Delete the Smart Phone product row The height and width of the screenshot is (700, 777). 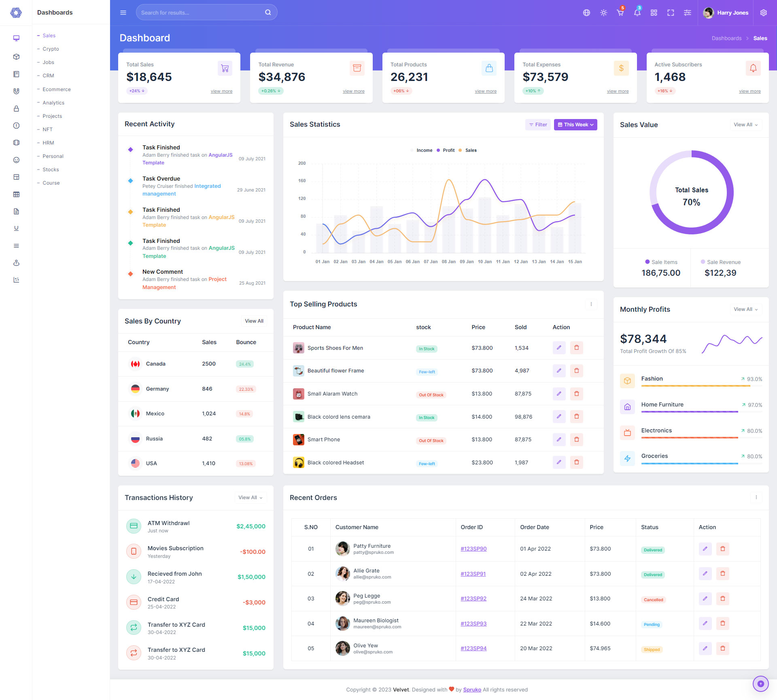coord(576,439)
